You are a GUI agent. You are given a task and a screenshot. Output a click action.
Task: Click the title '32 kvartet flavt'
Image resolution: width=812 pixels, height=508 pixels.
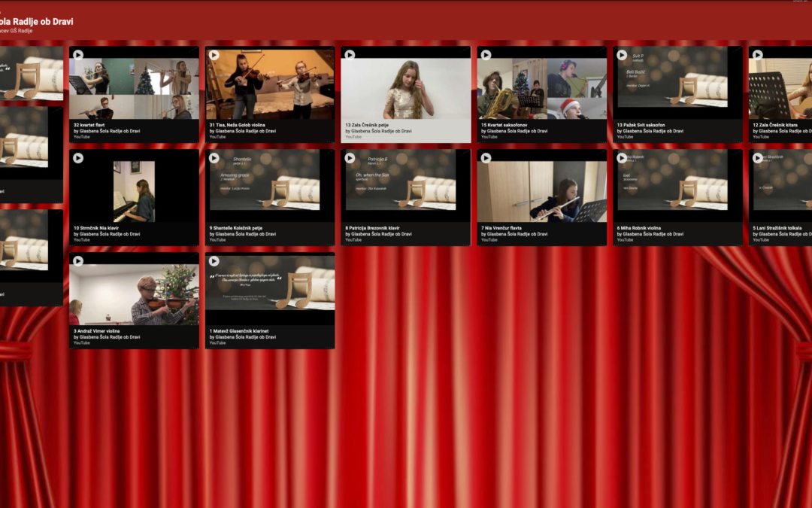pos(89,125)
